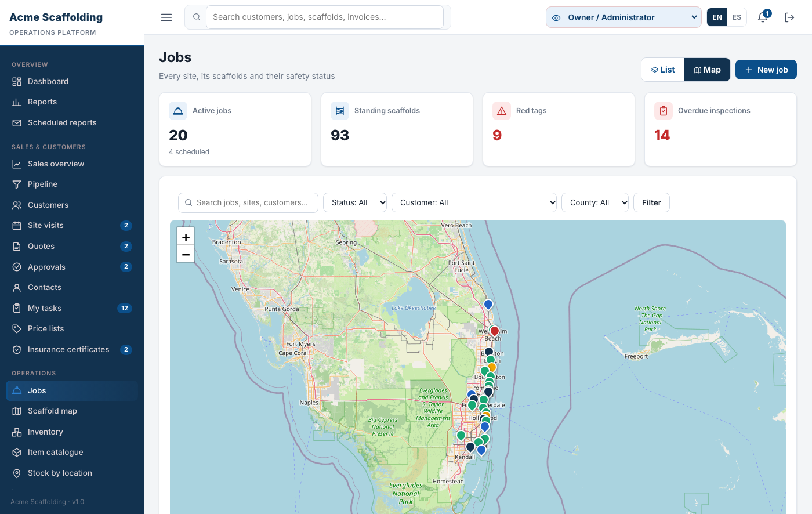Click the Overdue inspections clipboard icon
Viewport: 812px width, 514px height.
click(x=664, y=111)
